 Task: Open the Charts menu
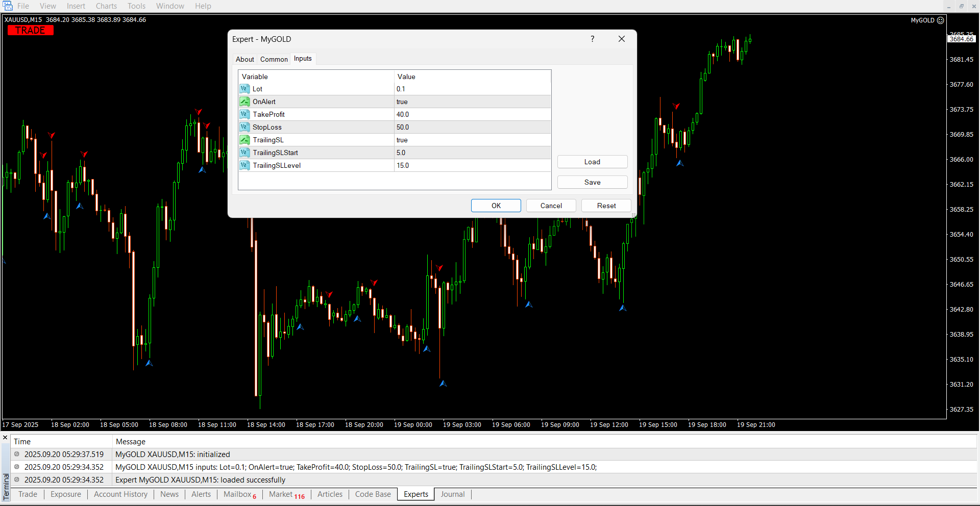tap(106, 6)
